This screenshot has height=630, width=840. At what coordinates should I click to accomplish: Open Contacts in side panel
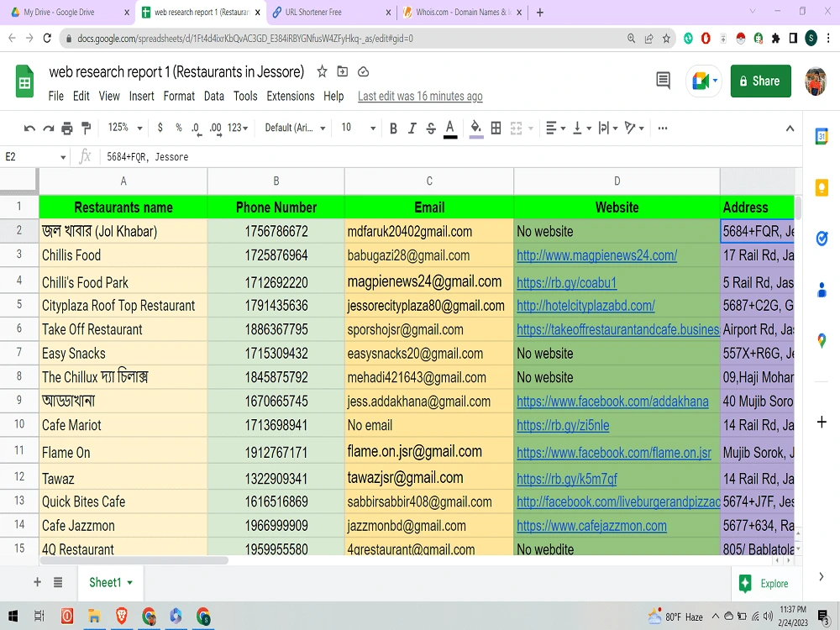tap(822, 290)
